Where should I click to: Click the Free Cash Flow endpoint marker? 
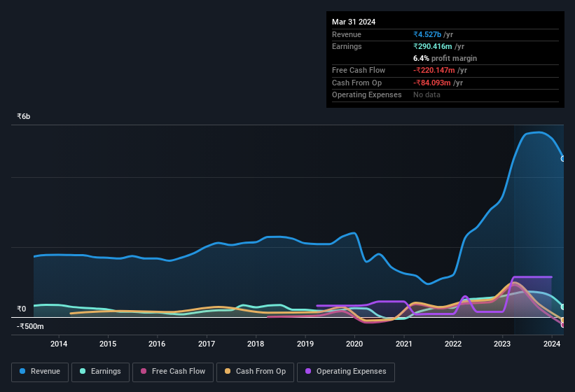pyautogui.click(x=563, y=325)
